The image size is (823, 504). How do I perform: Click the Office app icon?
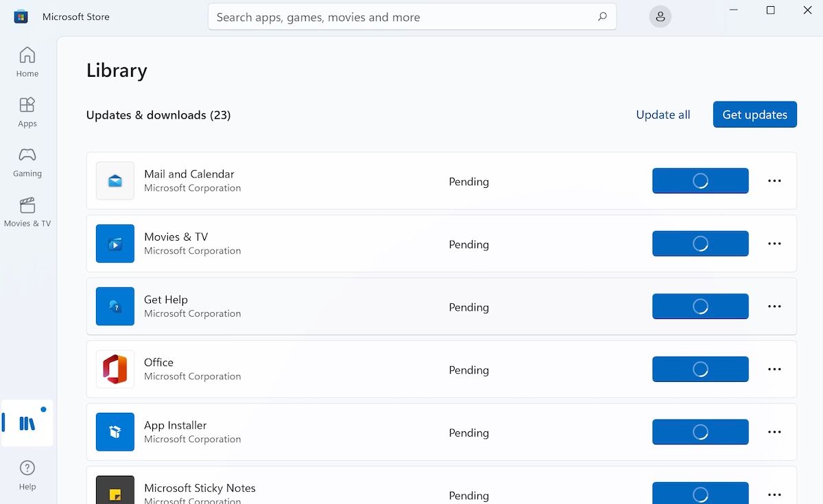point(115,370)
